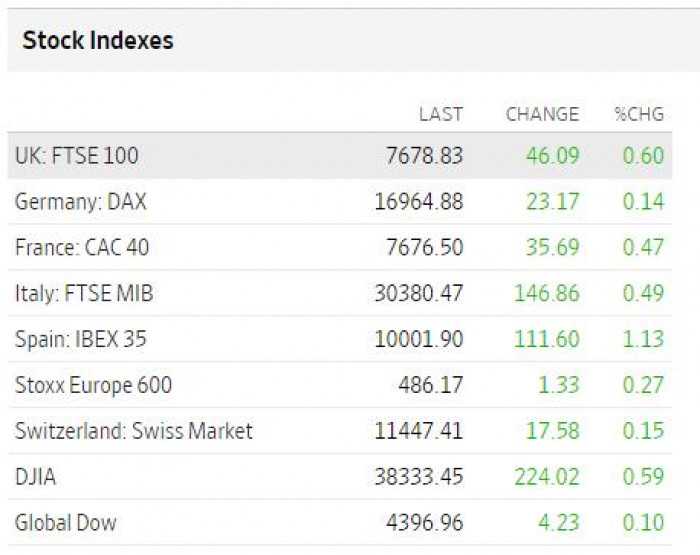The image size is (700, 555).
Task: Select the Spain: IBEX 35 index
Action: (80, 339)
